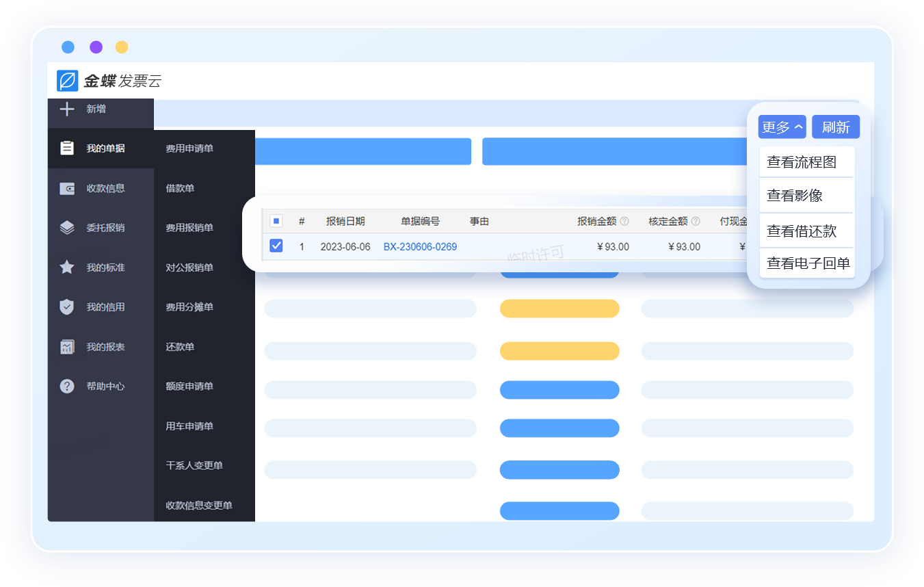924x587 pixels.
Task: Select the 委托报销 layers icon
Action: coord(66,228)
